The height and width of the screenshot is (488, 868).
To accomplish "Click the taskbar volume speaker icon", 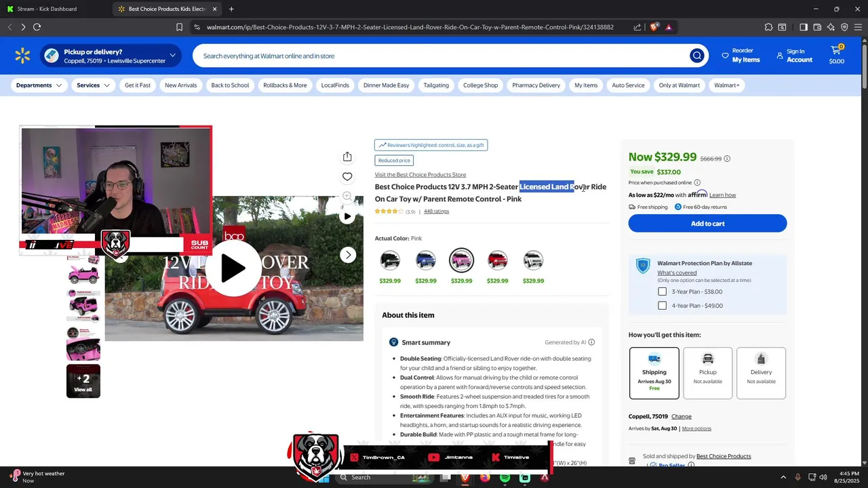I will click(823, 477).
